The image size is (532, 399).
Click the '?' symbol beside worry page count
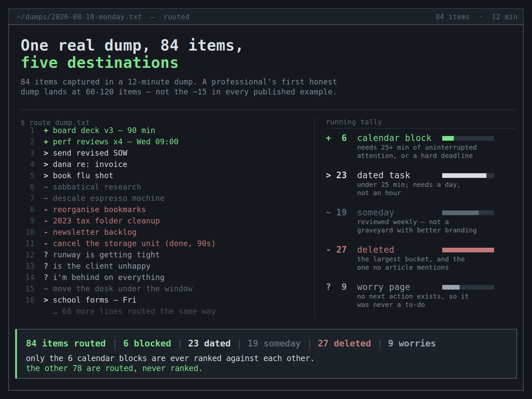tap(329, 287)
